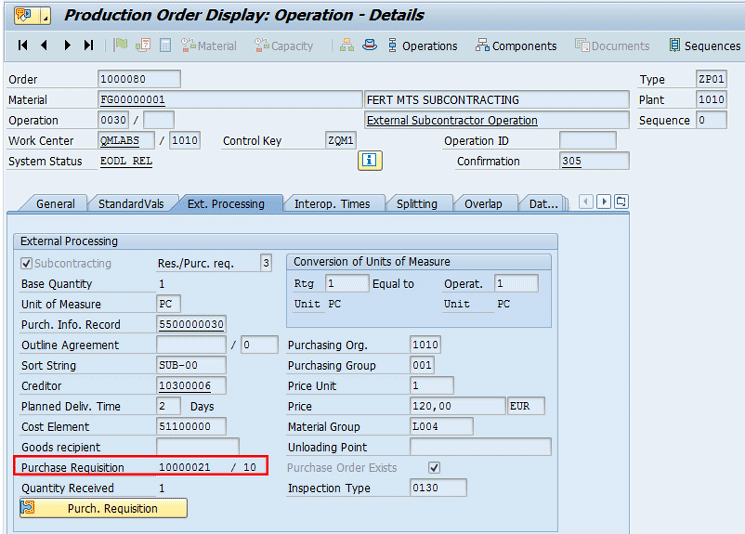745x534 pixels.
Task: Toggle the Subcontracting checkbox
Action: coord(27,264)
